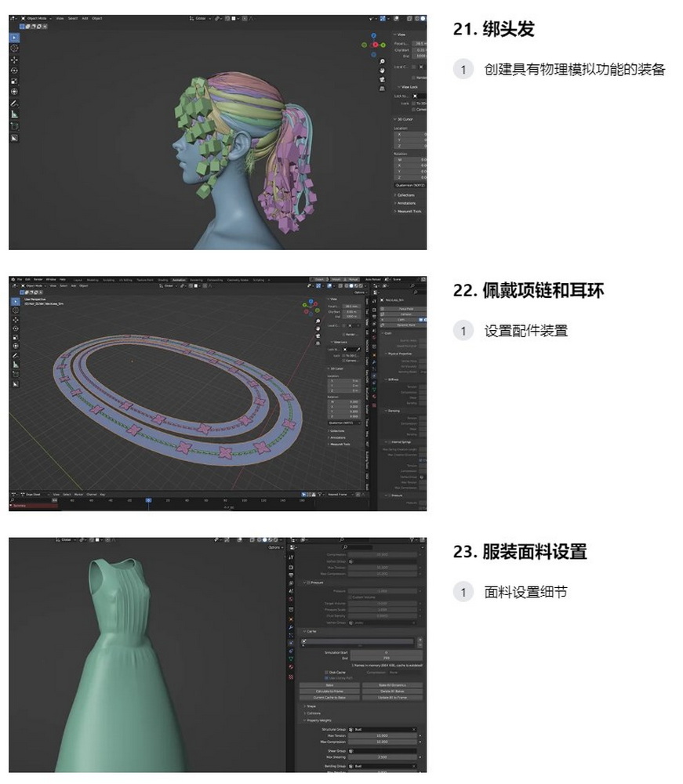Open the Texture checker tab in dress screenshot
Screen dimensions: 683x784
tap(291, 677)
